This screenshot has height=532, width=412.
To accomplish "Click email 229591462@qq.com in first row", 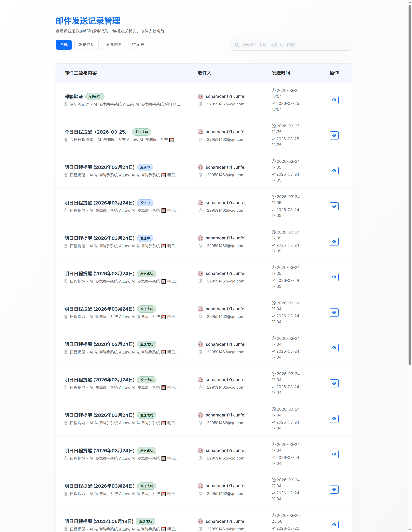I will click(x=225, y=104).
